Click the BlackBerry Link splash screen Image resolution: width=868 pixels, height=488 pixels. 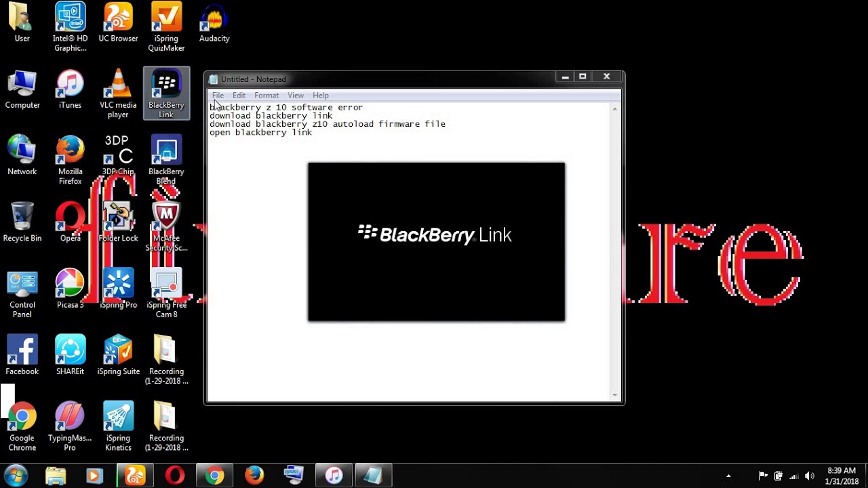(x=436, y=241)
